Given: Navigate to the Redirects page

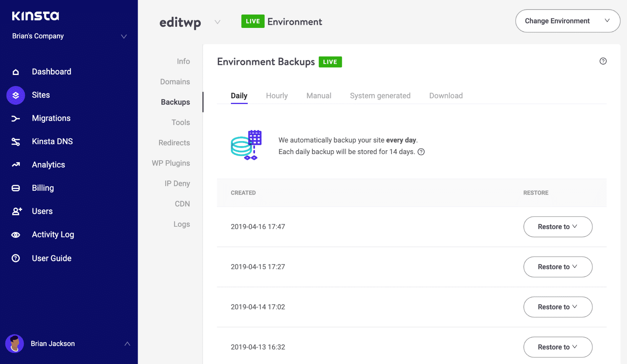Looking at the screenshot, I should tap(174, 143).
